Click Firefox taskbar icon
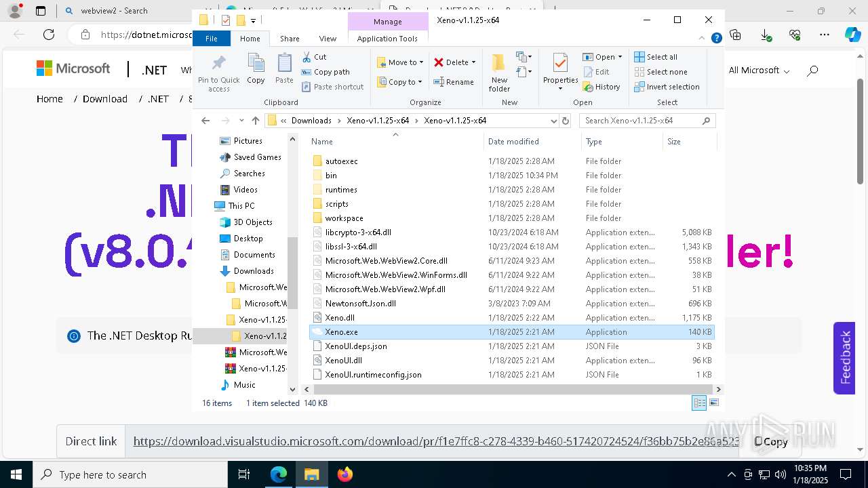This screenshot has height=488, width=868. [x=344, y=474]
